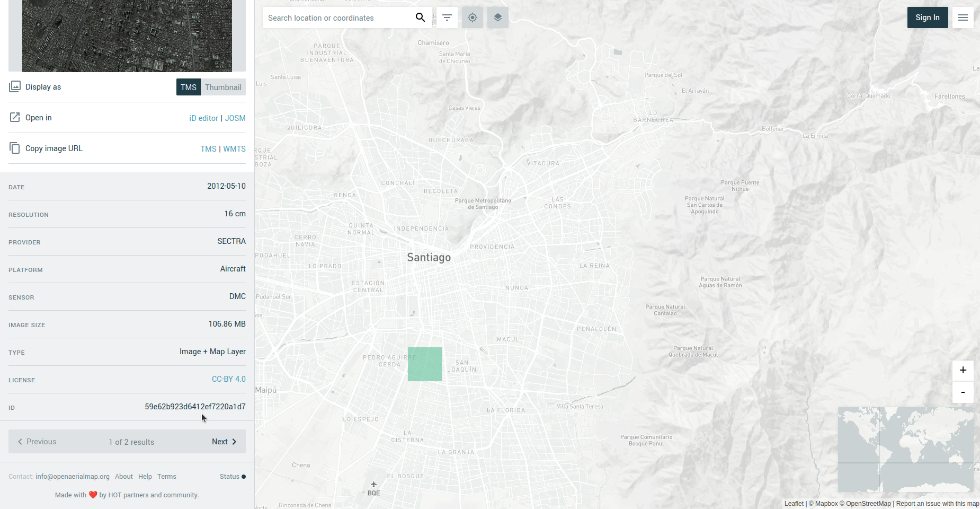Click the hamburger menu icon
Screen dimensions: 980x509
963,17
